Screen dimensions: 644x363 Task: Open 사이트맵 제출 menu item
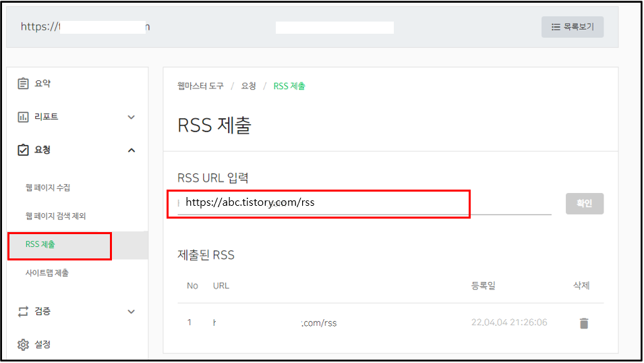point(47,273)
